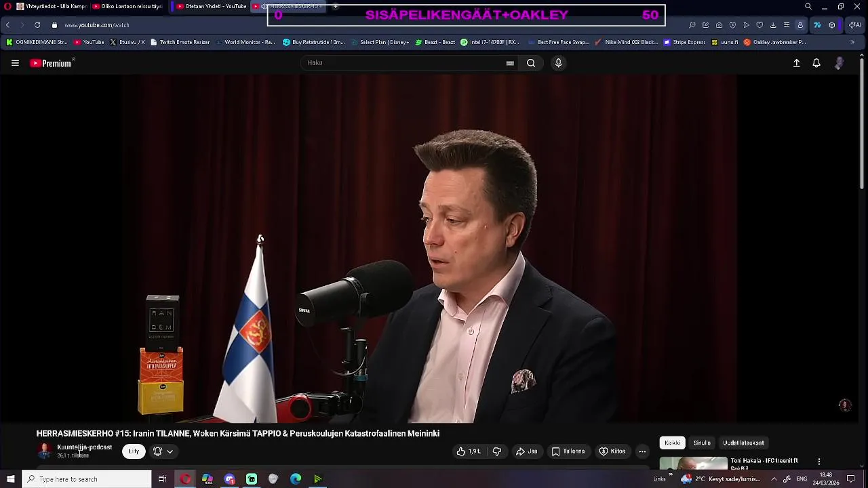Open the Toni Hakala video thumbnail
Viewport: 868px width, 488px height.
694,464
